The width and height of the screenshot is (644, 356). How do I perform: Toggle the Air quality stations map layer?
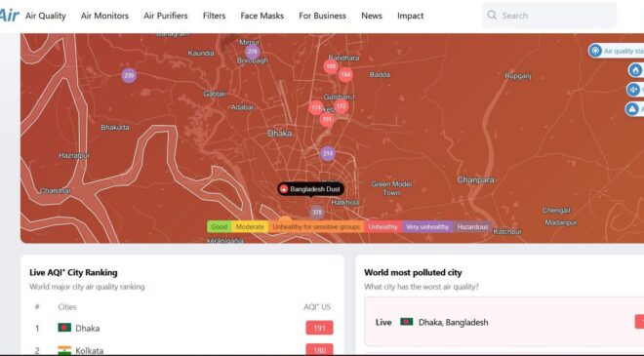[x=616, y=51]
